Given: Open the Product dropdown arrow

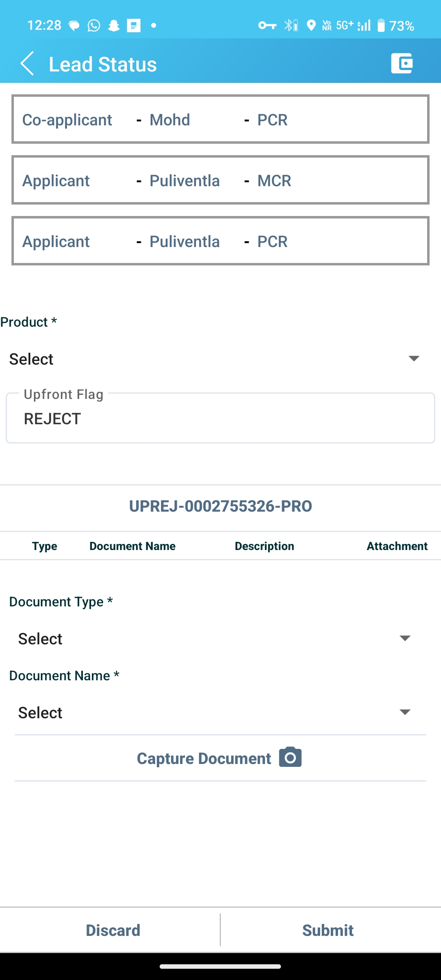Looking at the screenshot, I should pos(414,359).
